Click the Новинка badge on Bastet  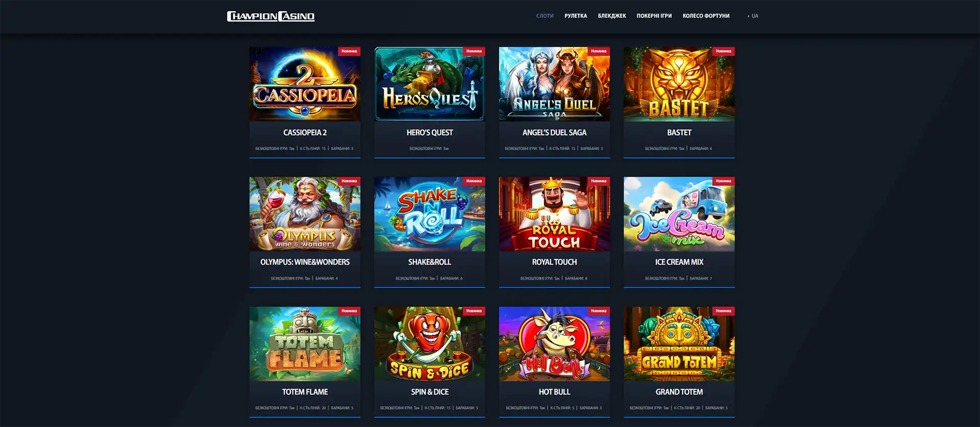pyautogui.click(x=723, y=51)
